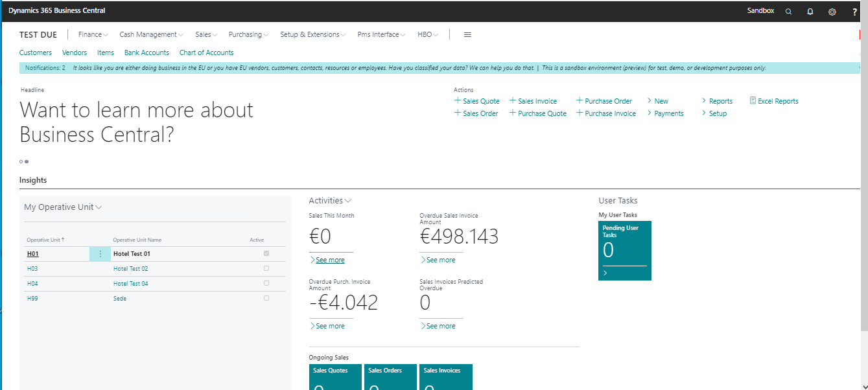Open the notifications bell icon
Viewport: 868px width, 390px height.
point(810,12)
